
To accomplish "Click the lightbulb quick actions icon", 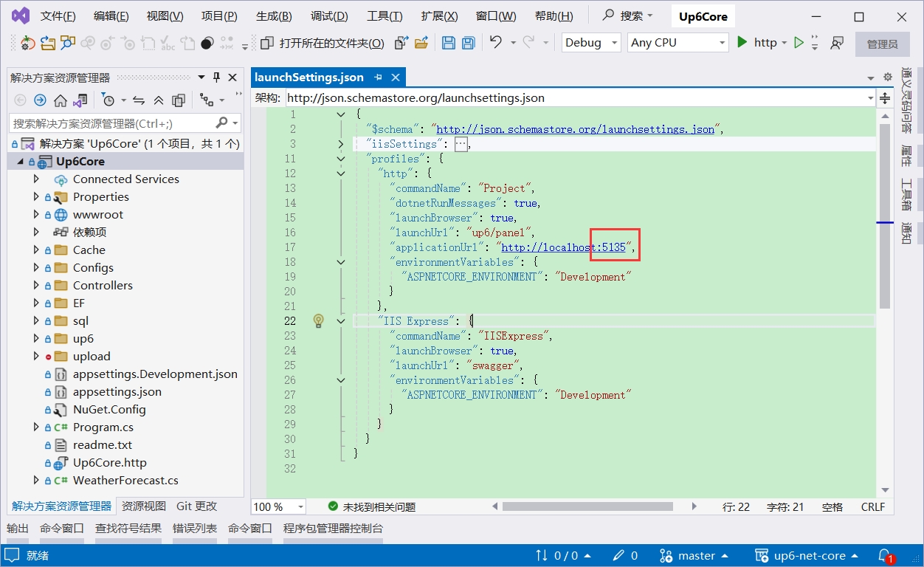I will point(318,321).
